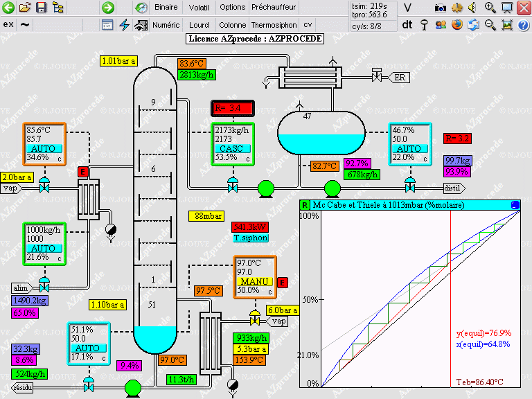This screenshot has width=532, height=399.
Task: Select the Thermosiphon menu item
Action: (273, 25)
